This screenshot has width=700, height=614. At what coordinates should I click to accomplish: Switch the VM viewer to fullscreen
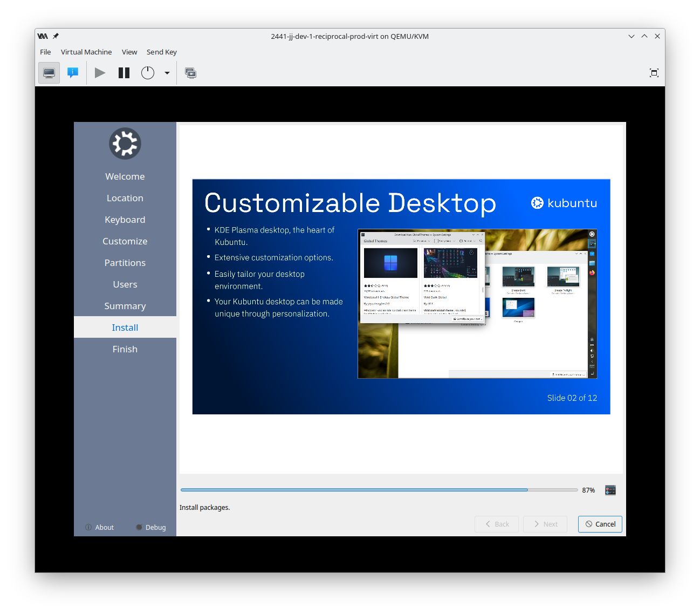point(654,73)
